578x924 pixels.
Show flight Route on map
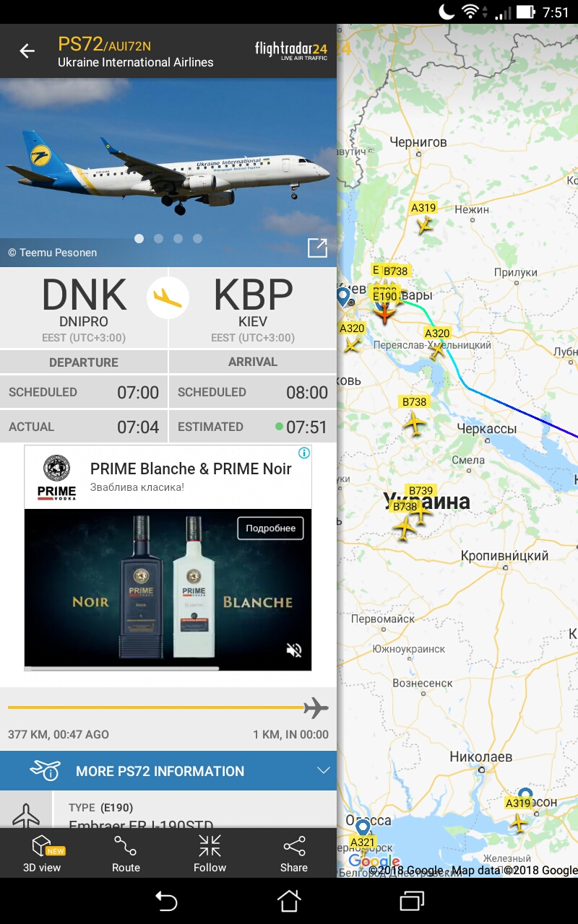point(126,853)
